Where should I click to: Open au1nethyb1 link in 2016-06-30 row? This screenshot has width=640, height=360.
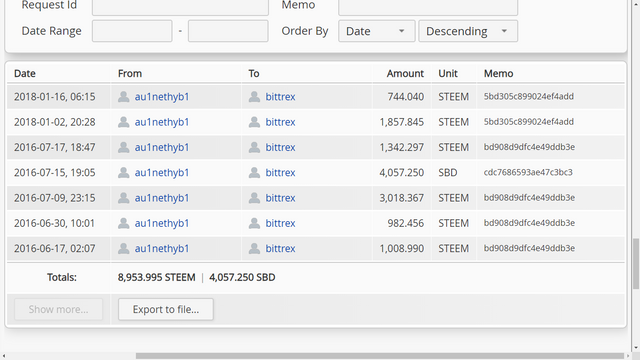click(x=162, y=223)
